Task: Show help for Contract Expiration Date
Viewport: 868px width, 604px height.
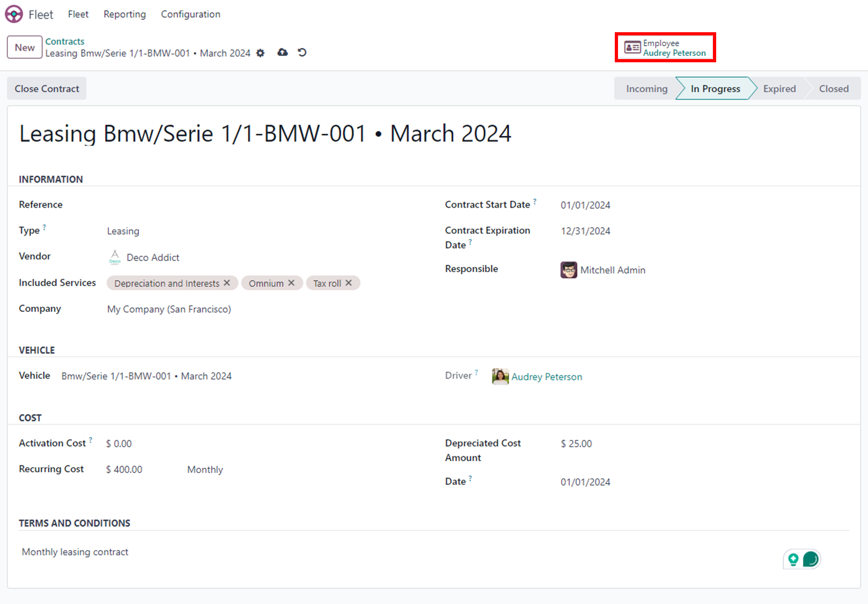Action: tap(470, 242)
